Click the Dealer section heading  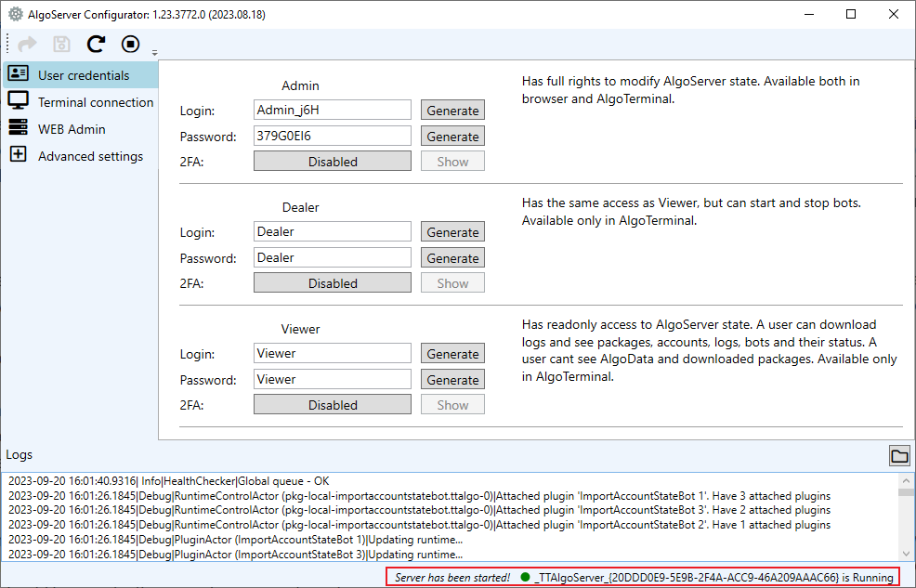[300, 207]
